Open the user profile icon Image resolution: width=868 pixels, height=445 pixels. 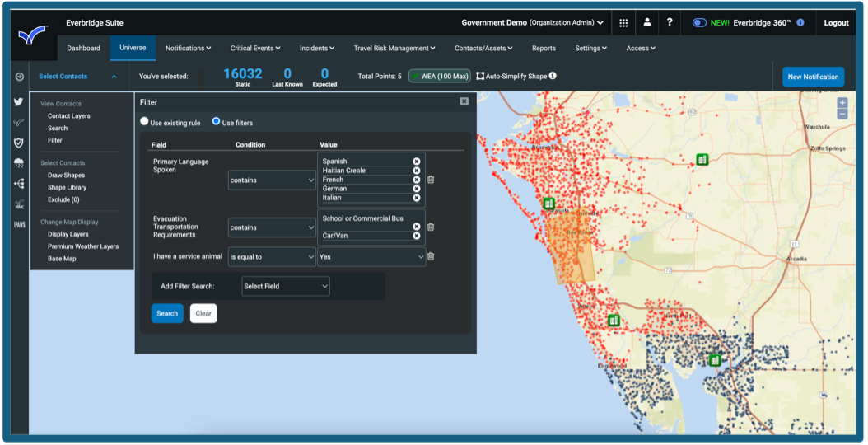647,23
